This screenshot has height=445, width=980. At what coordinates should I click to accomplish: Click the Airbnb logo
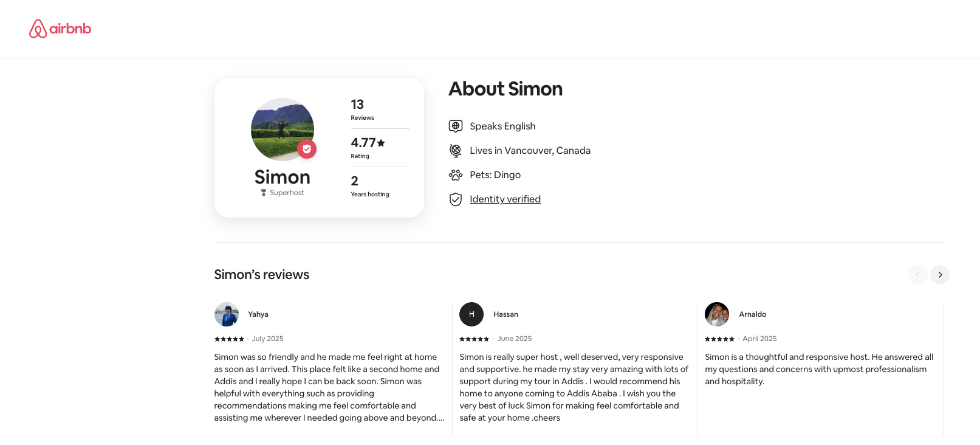tap(60, 29)
